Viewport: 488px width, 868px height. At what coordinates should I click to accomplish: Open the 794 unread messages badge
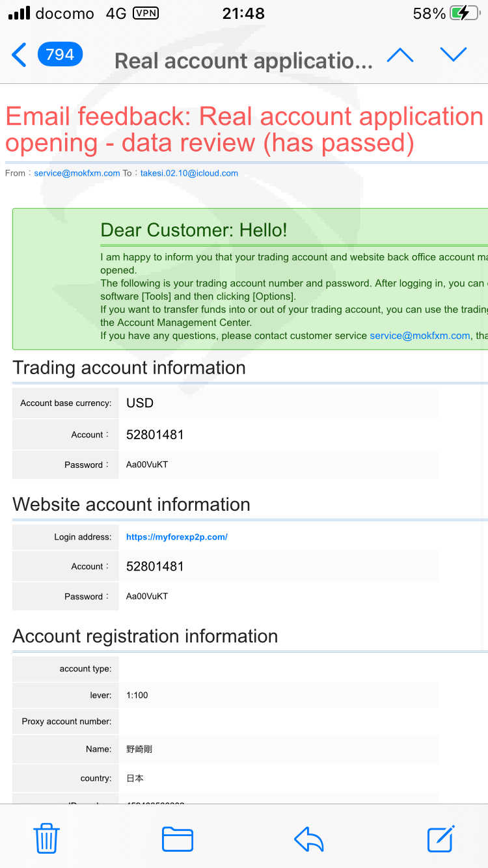60,55
